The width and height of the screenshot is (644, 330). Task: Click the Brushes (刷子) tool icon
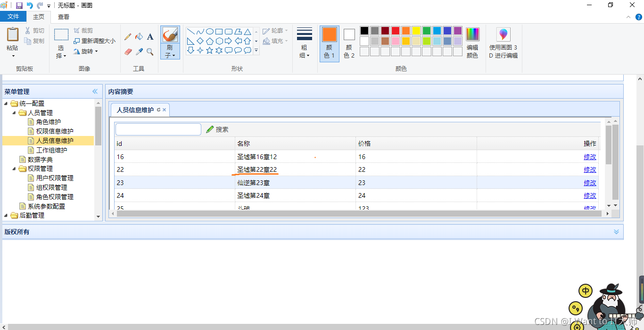click(170, 34)
